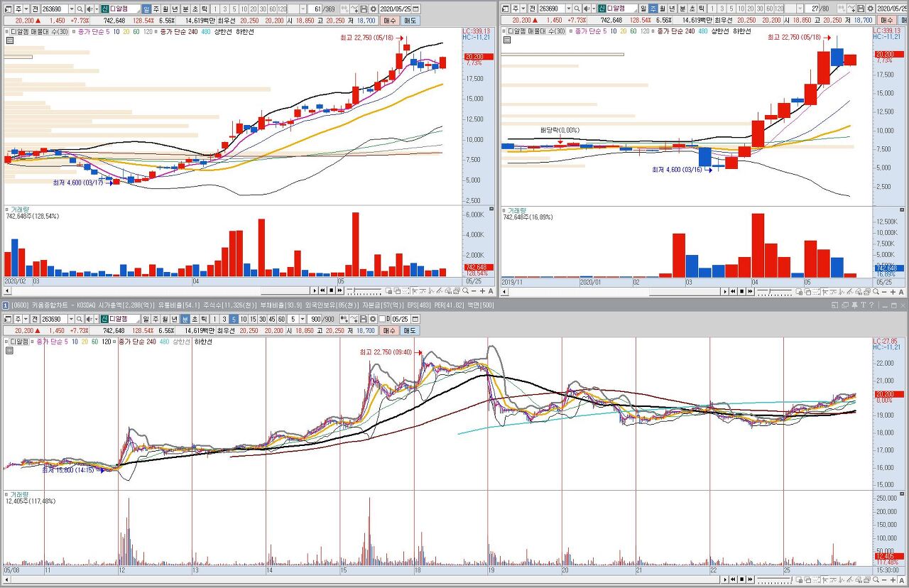Open stock code 263690 dropdown in bottom chart
909x588 pixels.
[x=71, y=319]
